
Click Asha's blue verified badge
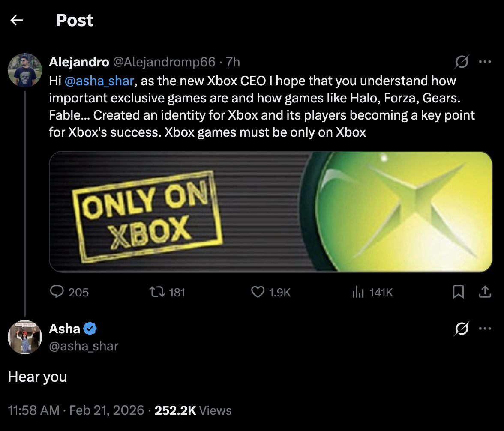click(90, 329)
